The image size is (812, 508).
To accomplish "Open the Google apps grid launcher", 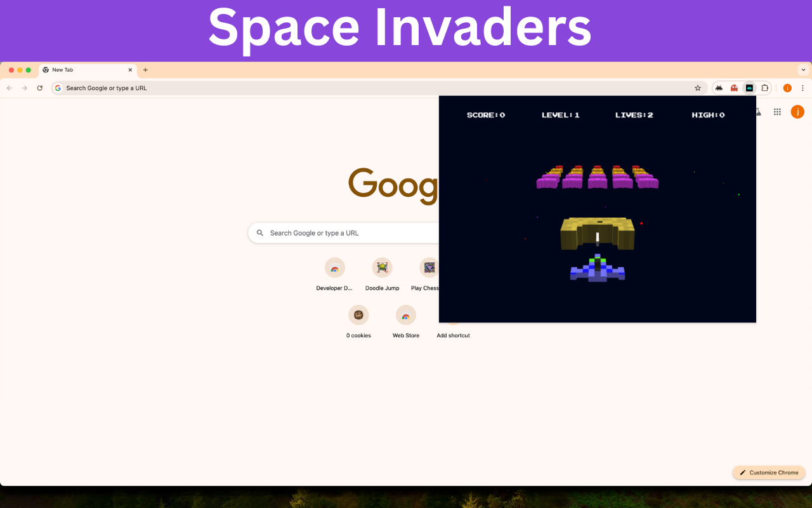I will coord(777,112).
